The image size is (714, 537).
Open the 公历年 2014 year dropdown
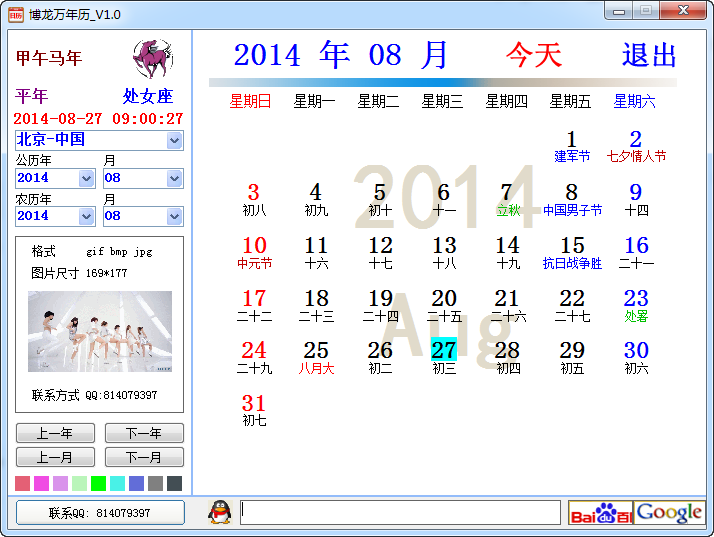(86, 178)
